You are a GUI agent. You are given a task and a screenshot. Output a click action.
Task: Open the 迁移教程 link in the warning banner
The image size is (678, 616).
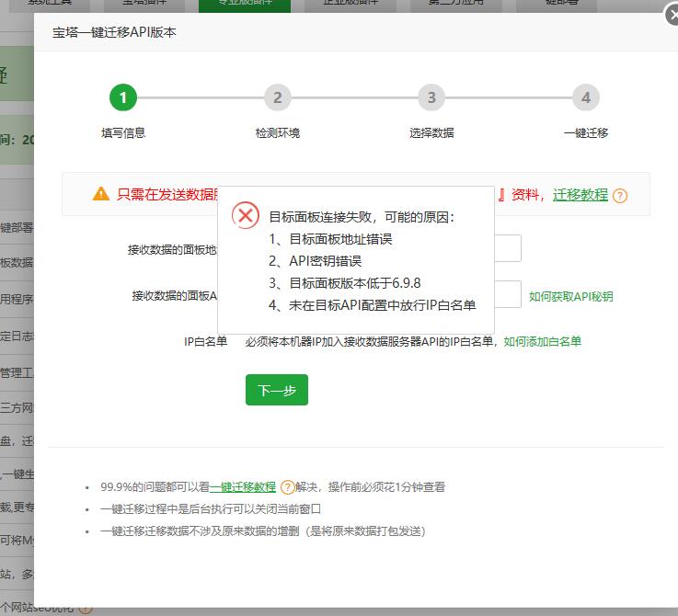tap(580, 195)
